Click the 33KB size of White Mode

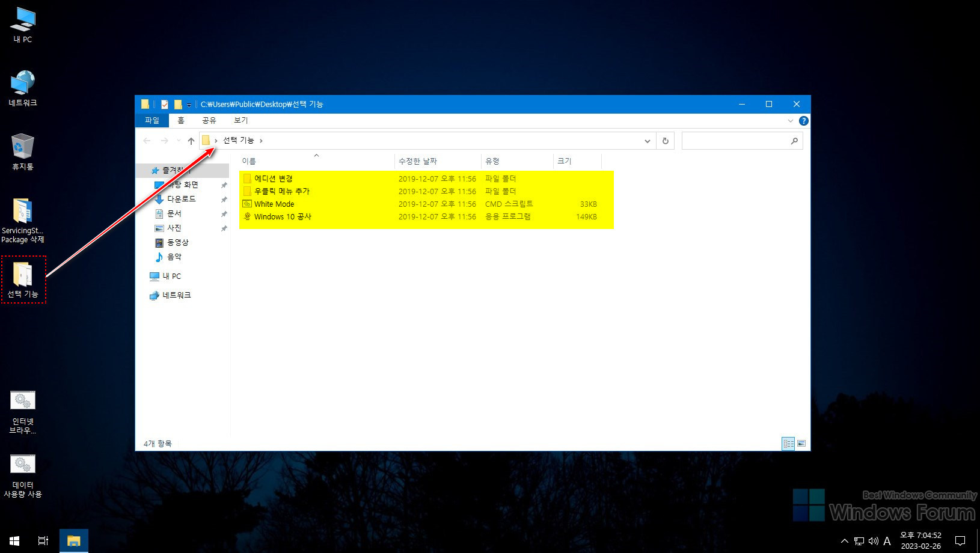588,204
